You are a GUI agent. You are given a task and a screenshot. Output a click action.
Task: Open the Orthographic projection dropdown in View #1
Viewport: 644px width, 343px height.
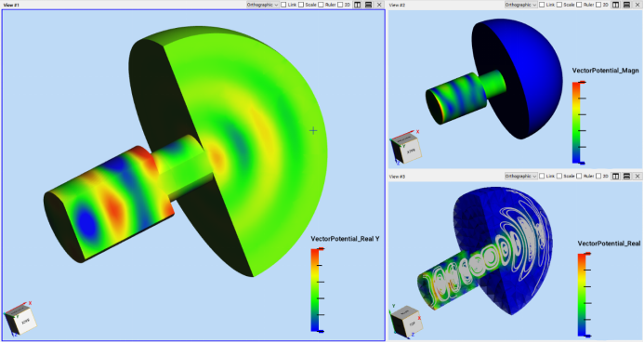tap(262, 5)
